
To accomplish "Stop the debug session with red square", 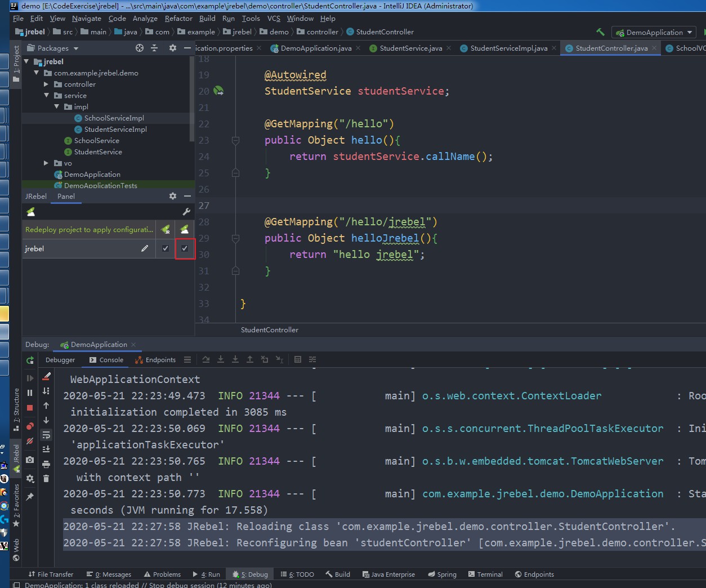I will 30,408.
